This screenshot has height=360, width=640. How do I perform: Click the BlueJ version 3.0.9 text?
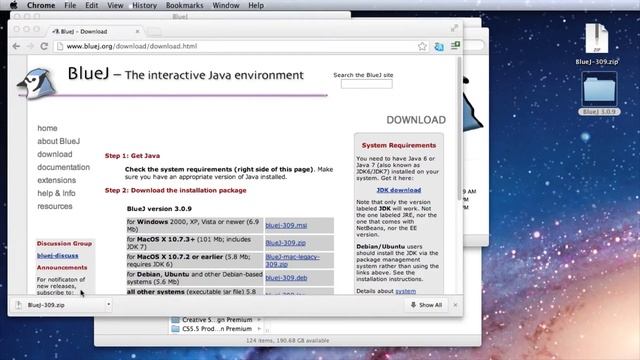(159, 209)
